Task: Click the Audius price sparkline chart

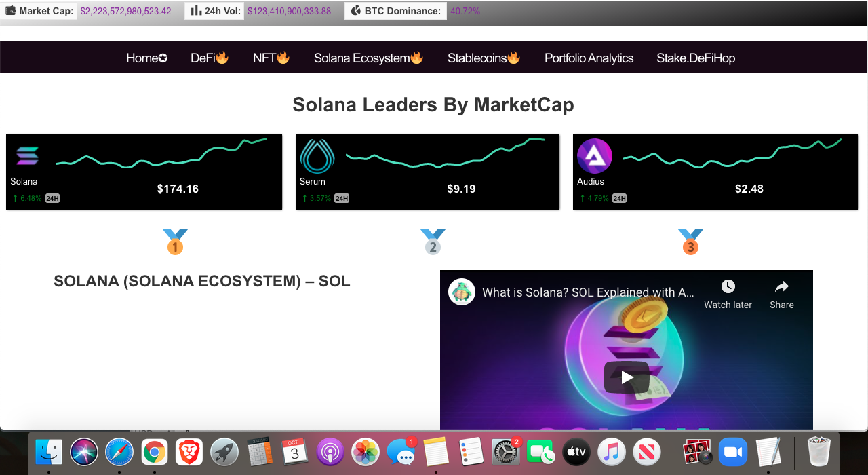Action: point(732,153)
